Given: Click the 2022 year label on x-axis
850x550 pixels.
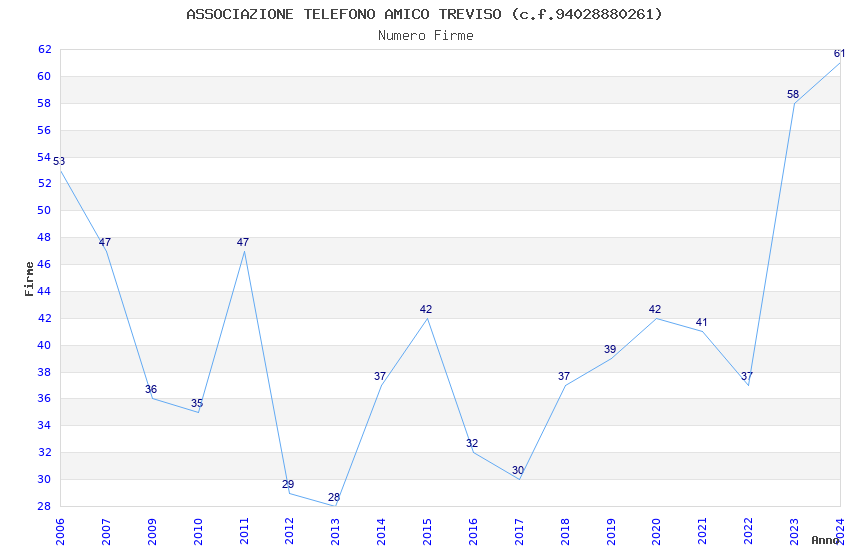Looking at the screenshot, I should [x=748, y=531].
